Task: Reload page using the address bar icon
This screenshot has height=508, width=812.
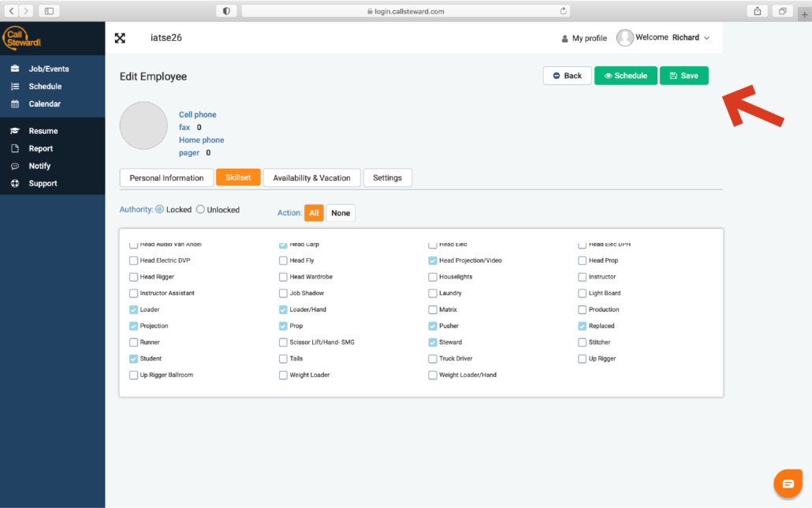Action: (x=564, y=11)
